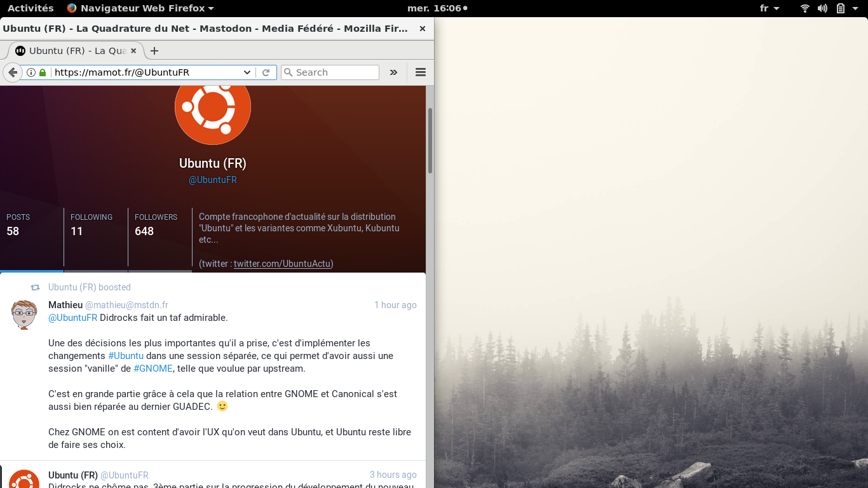Image resolution: width=868 pixels, height=488 pixels.
Task: Open the Wi-Fi status icon in top bar
Action: (x=805, y=8)
